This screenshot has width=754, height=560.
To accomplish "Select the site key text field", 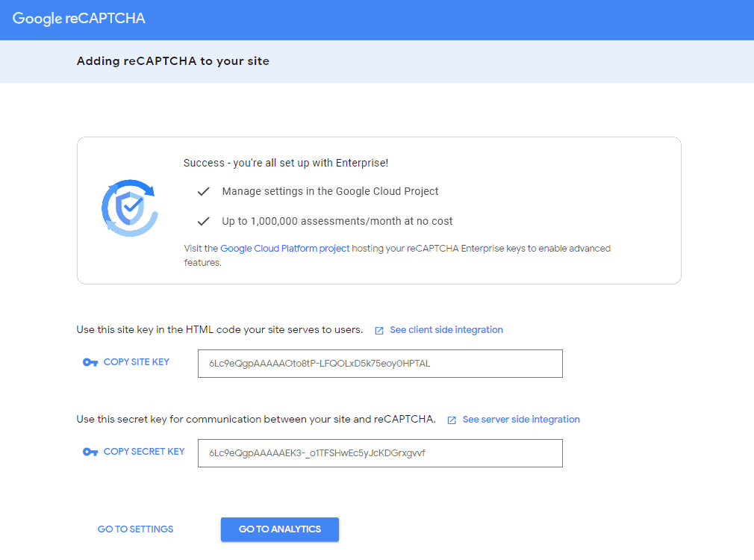I will pos(379,364).
